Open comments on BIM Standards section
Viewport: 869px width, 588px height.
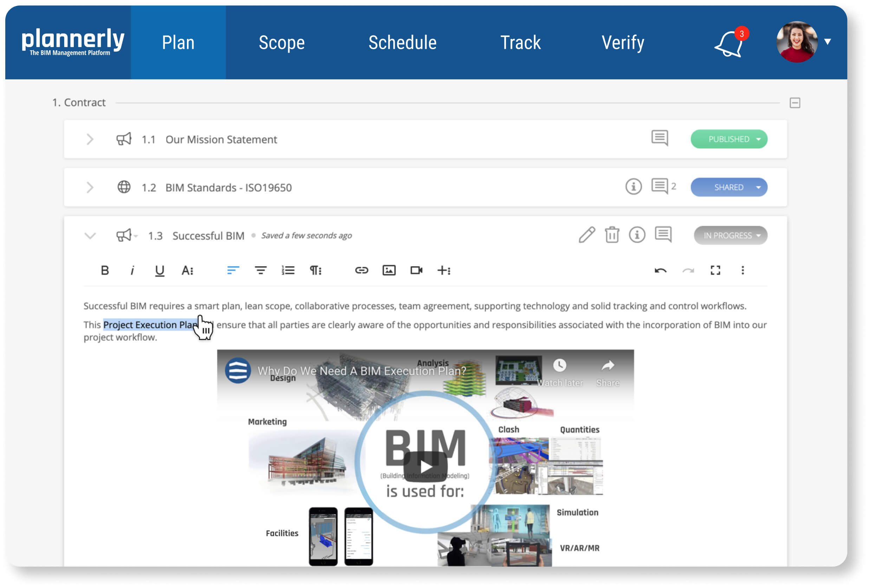tap(660, 186)
